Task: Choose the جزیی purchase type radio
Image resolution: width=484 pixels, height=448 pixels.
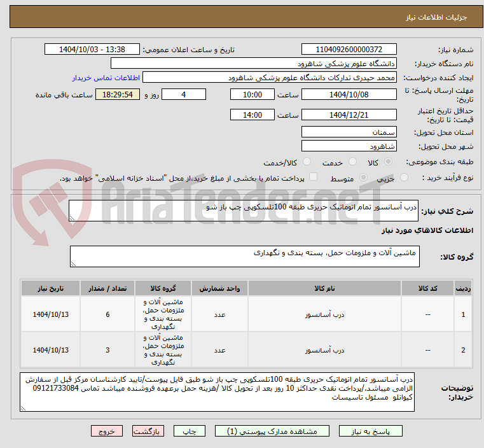Action: tap(404, 177)
